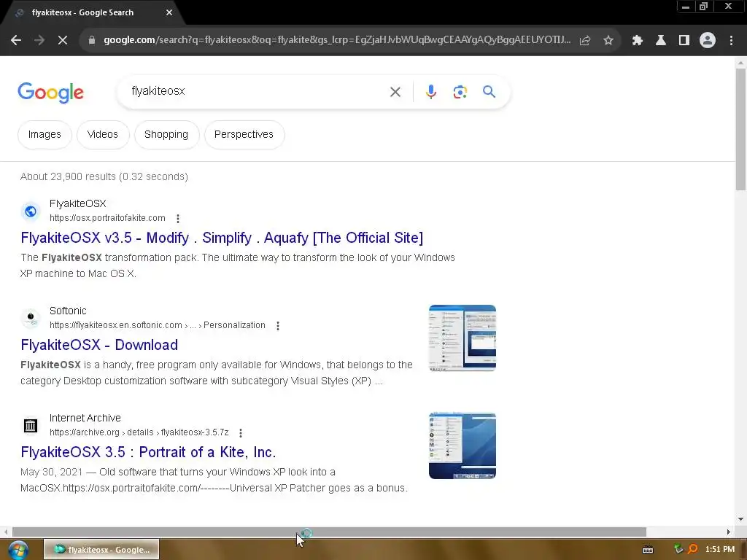
Task: Open FlyakiteOSX v3.5 Official Site result
Action: coord(222,238)
